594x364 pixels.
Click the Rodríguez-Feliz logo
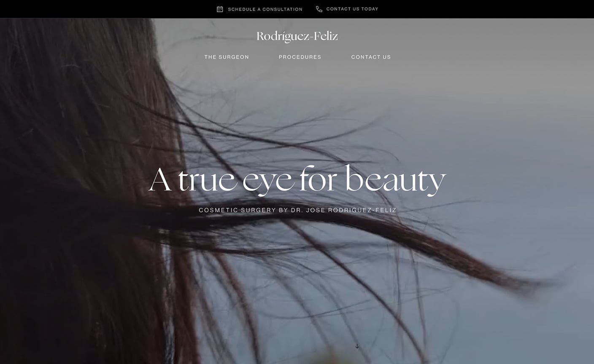tap(297, 37)
